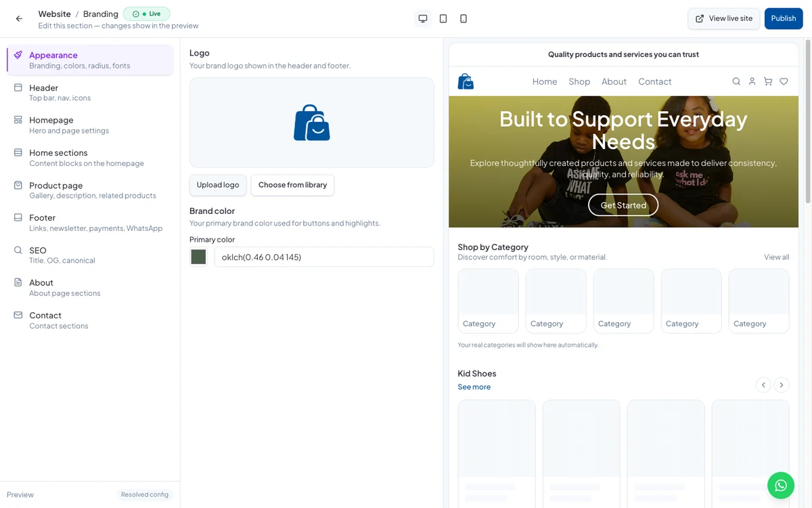Click Choose from library button
Viewport: 812px width, 508px height.
coord(292,185)
